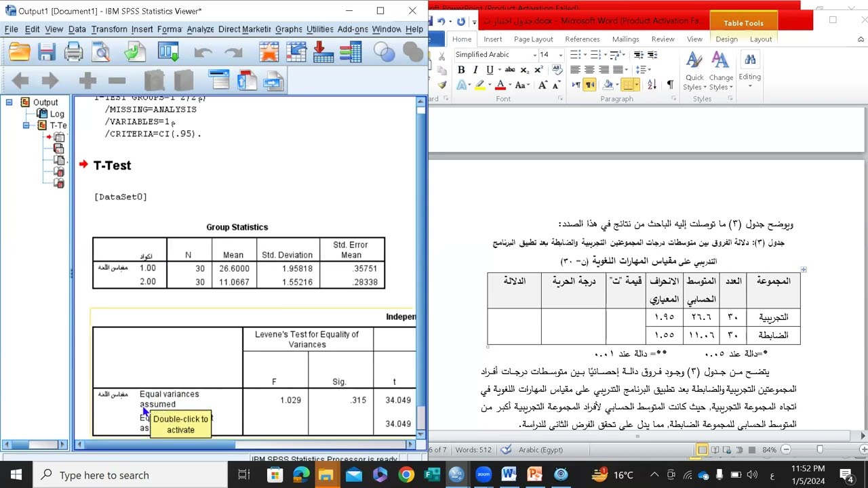Click the Insert Text icon in SPSS
This screenshot has height=488, width=868.
click(x=273, y=81)
